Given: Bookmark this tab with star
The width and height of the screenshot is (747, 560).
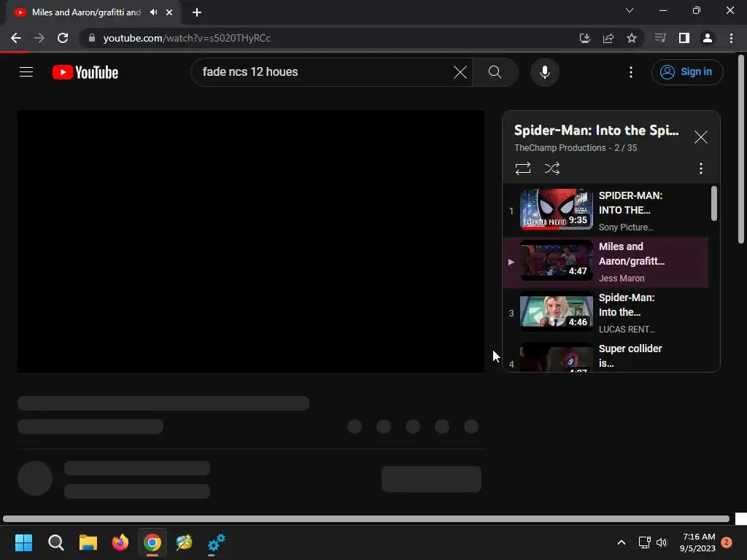Looking at the screenshot, I should click(631, 38).
